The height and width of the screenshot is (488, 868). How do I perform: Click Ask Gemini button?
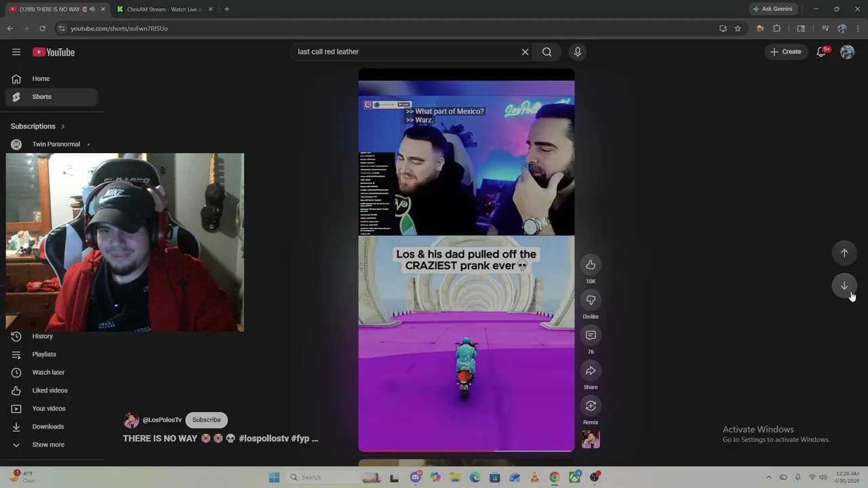pyautogui.click(x=772, y=9)
